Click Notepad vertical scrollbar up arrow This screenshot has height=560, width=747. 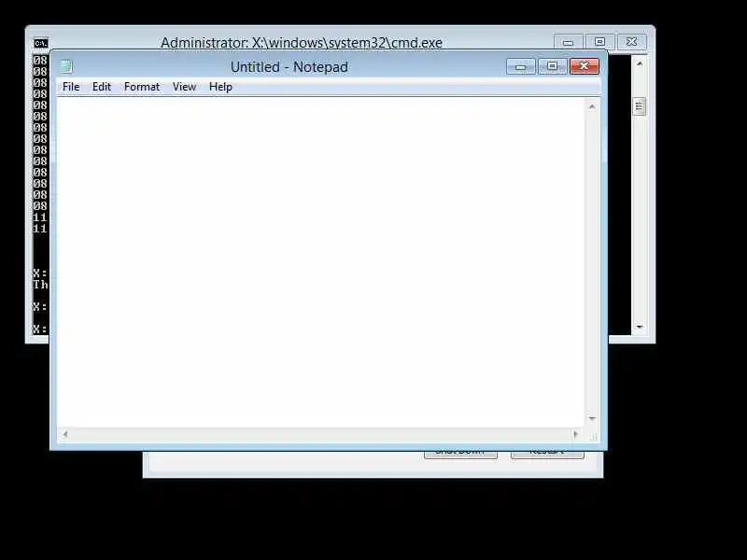pyautogui.click(x=592, y=106)
